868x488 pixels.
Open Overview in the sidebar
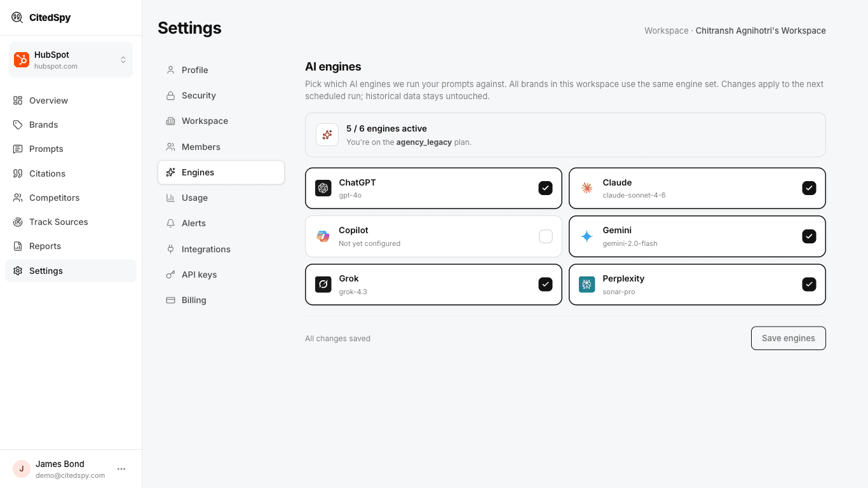point(71,100)
